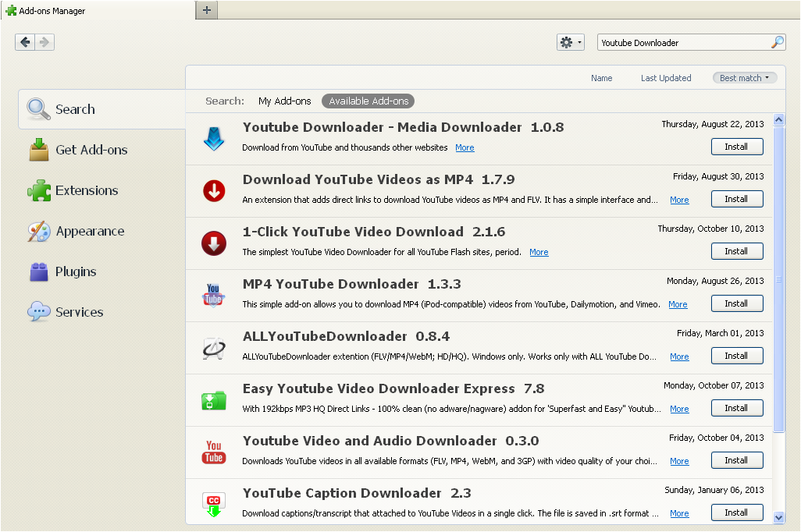Image resolution: width=801 pixels, height=532 pixels.
Task: Click the Get Add-ons package icon
Action: click(x=39, y=150)
